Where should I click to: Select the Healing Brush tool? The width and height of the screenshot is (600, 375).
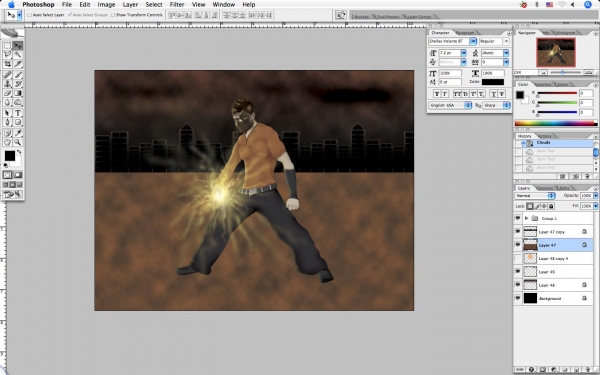click(7, 75)
